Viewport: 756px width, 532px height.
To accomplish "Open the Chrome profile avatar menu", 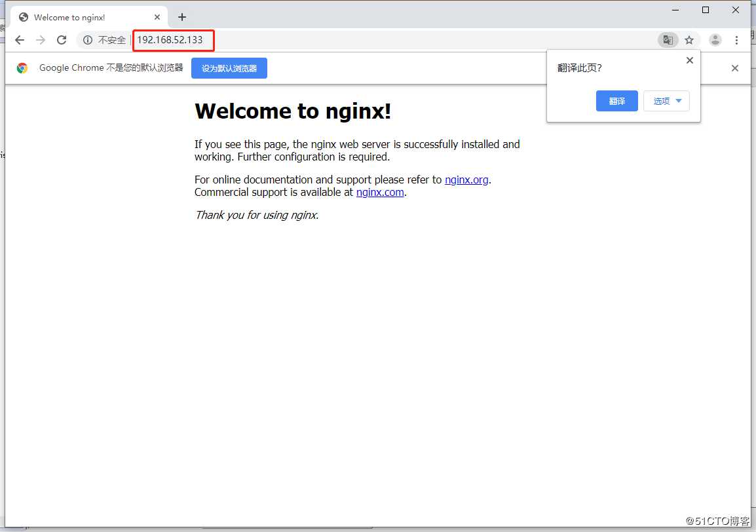I will point(715,40).
